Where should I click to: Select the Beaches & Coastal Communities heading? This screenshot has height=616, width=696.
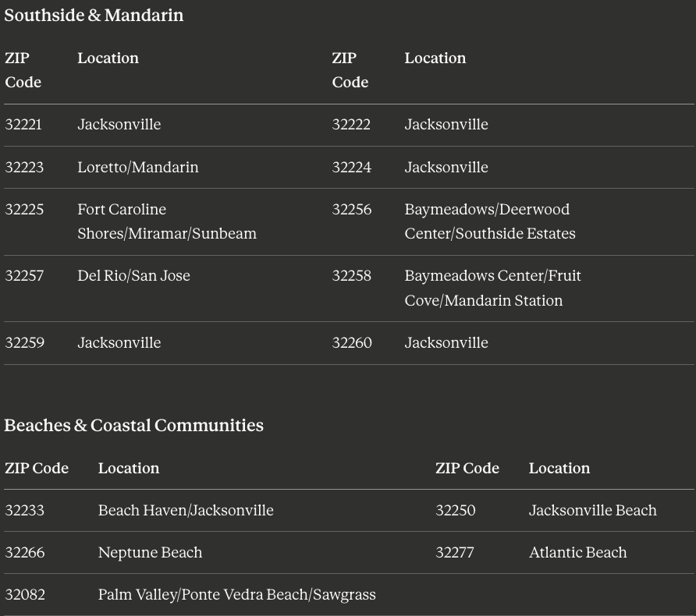(133, 425)
